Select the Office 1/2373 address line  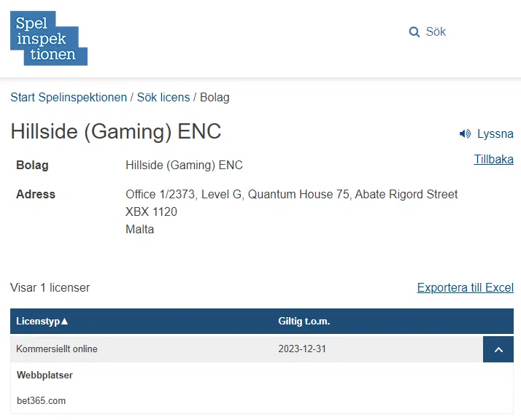pyautogui.click(x=291, y=194)
